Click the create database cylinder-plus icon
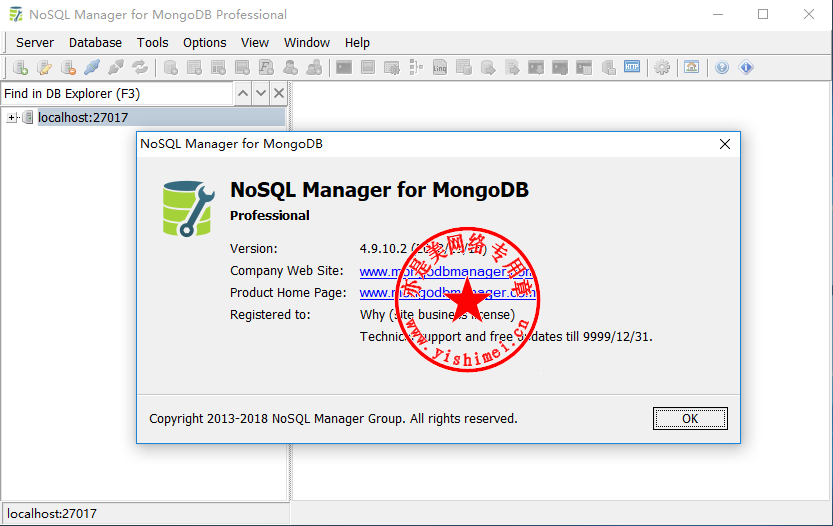 171,67
